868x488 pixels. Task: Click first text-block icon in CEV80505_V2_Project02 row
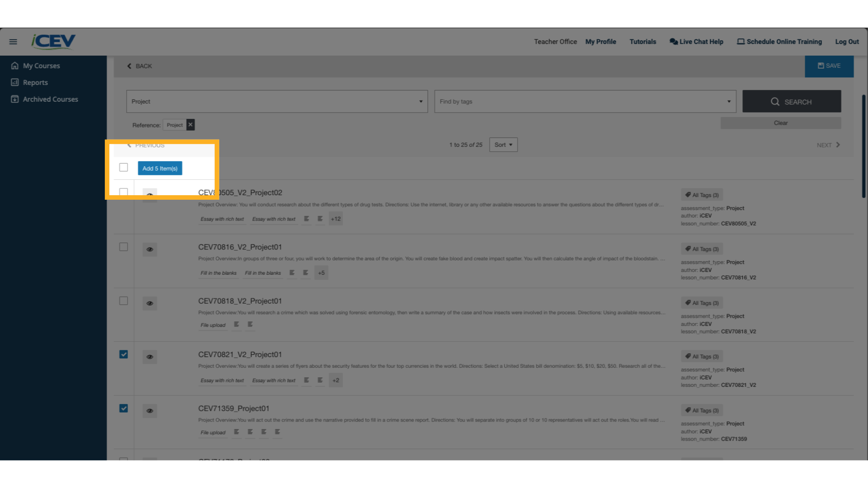(x=307, y=219)
